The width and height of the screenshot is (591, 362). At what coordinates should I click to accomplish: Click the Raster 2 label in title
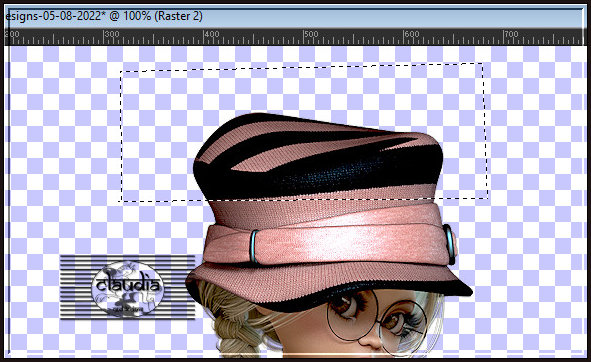[x=178, y=16]
